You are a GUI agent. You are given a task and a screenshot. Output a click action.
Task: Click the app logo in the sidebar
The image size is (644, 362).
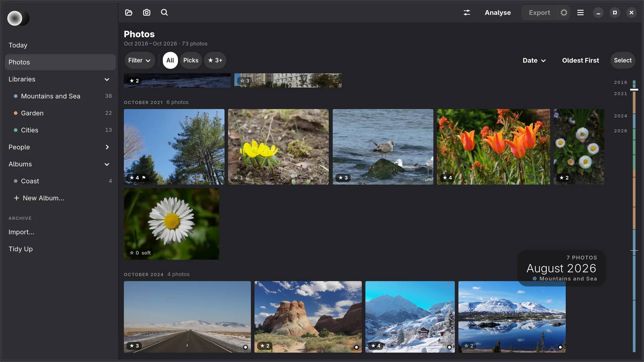pos(18,18)
